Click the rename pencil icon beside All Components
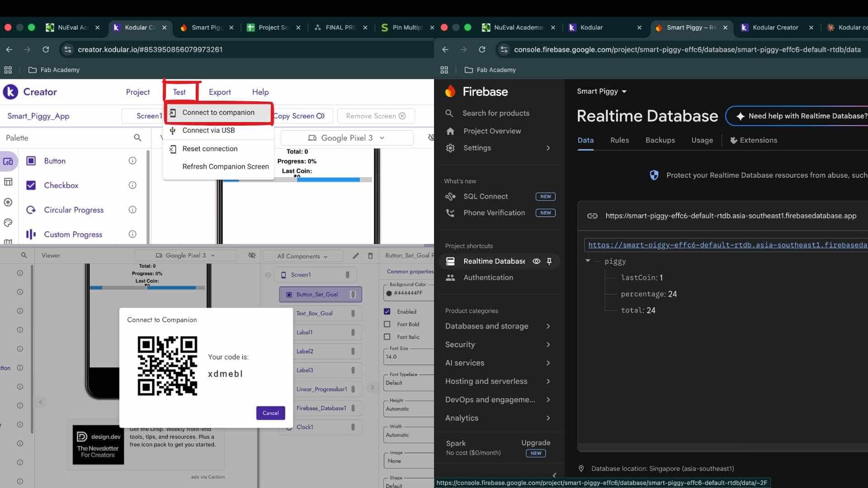Image resolution: width=868 pixels, height=488 pixels. pos(356,256)
